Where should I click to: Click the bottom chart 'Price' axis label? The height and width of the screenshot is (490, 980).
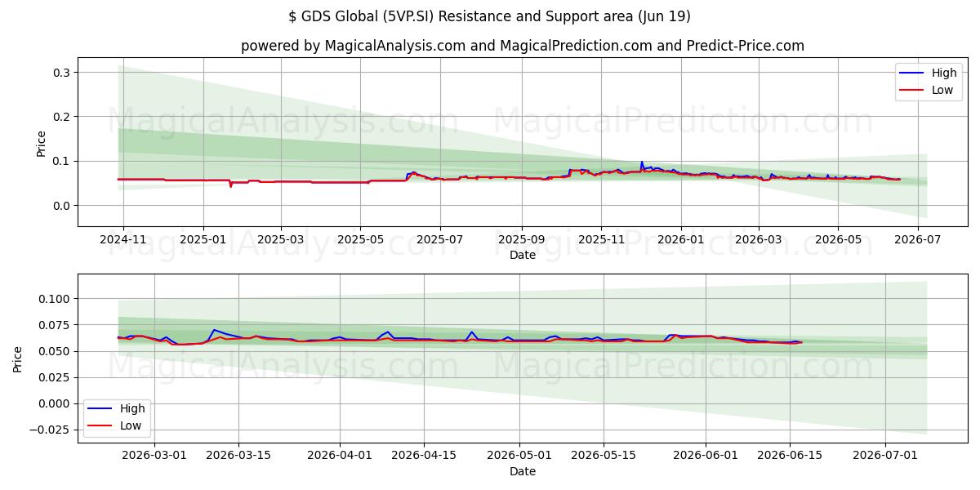click(x=19, y=359)
